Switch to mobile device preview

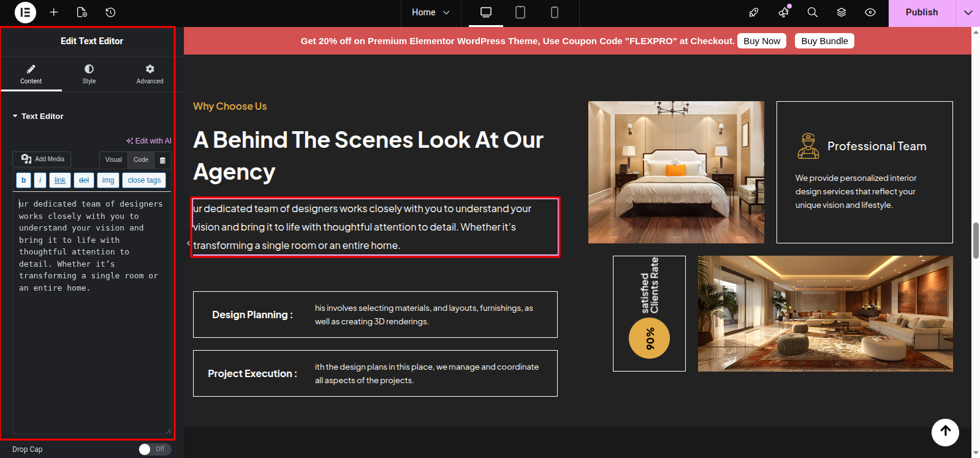(555, 12)
